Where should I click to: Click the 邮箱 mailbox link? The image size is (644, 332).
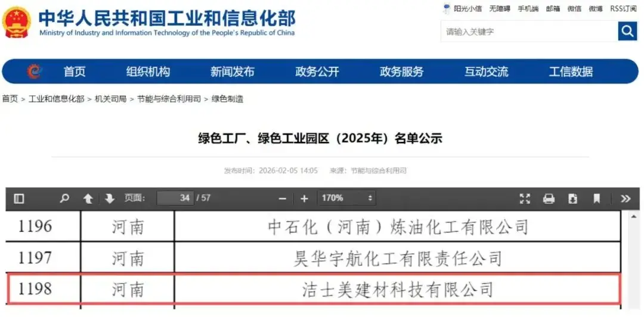pyautogui.click(x=553, y=8)
